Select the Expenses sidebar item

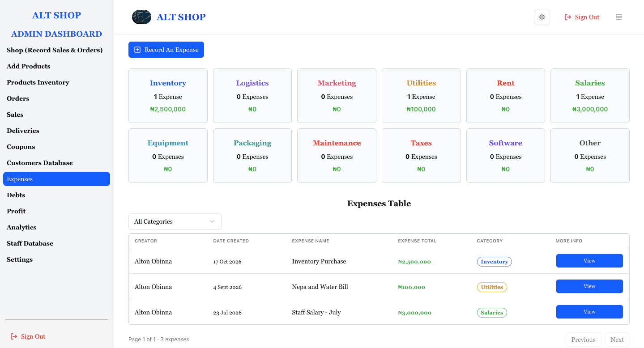(56, 179)
